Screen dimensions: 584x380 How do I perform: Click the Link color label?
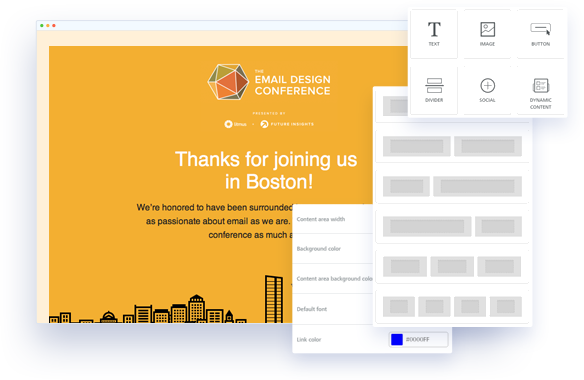[x=309, y=339]
